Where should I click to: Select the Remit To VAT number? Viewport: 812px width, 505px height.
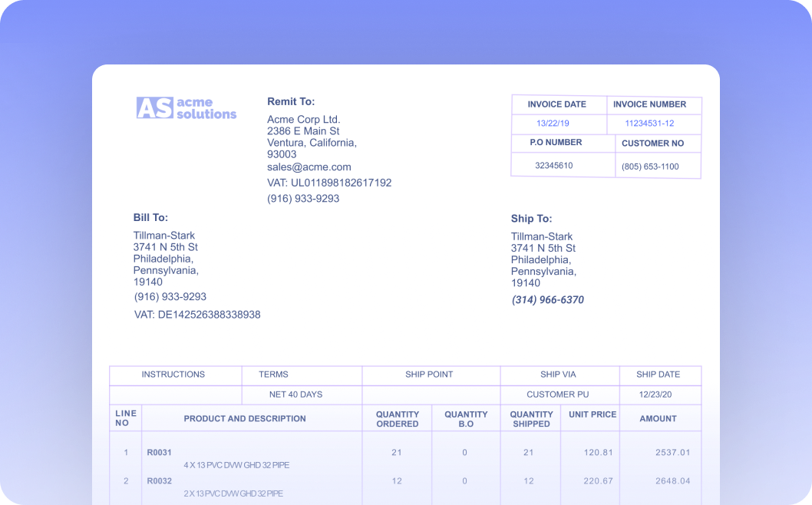(x=329, y=183)
